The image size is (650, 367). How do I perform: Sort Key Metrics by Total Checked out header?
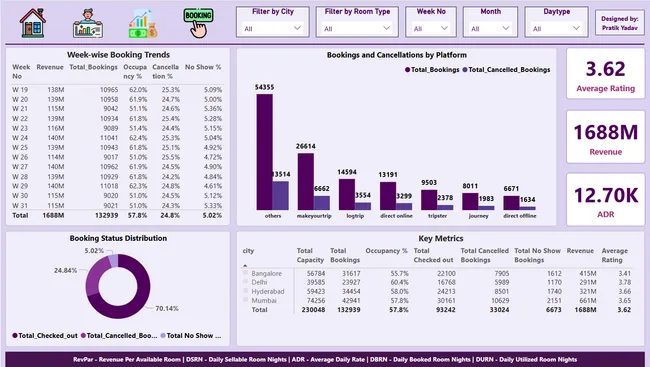tap(433, 255)
